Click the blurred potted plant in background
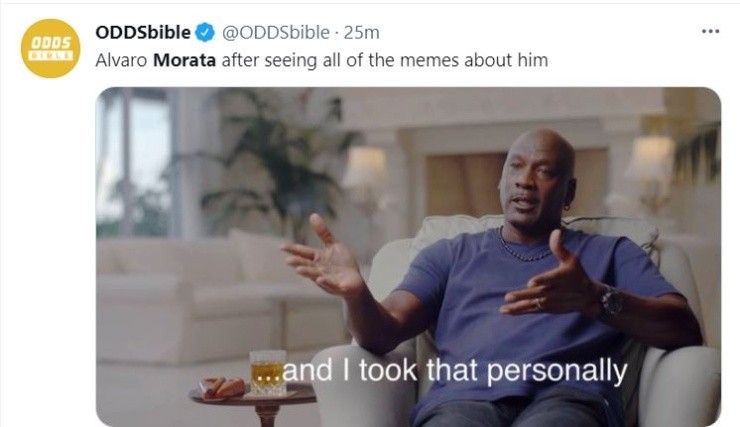 (278, 160)
